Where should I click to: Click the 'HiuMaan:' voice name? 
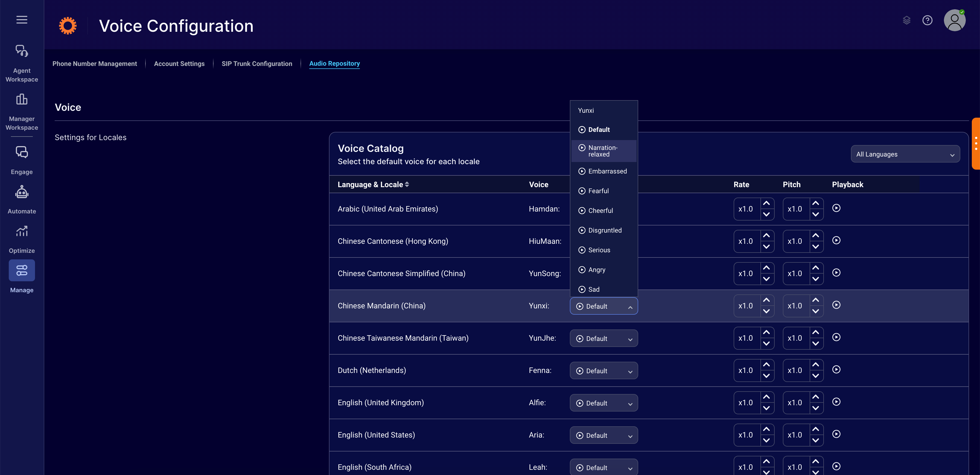coord(545,241)
